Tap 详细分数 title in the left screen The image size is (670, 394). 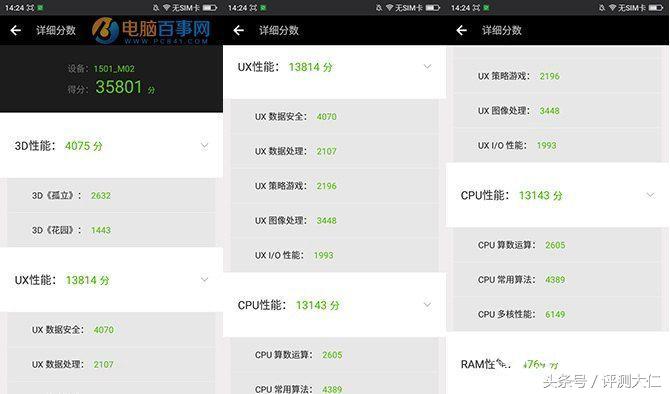(56, 30)
